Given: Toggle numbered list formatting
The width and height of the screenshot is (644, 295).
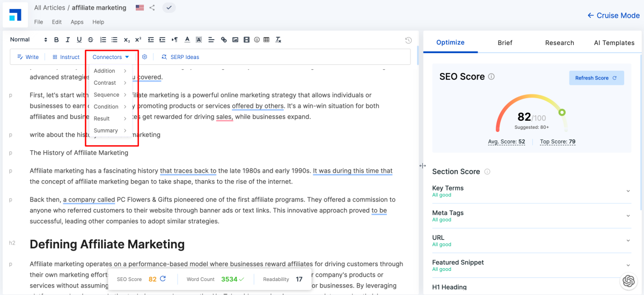Looking at the screenshot, I should [103, 40].
